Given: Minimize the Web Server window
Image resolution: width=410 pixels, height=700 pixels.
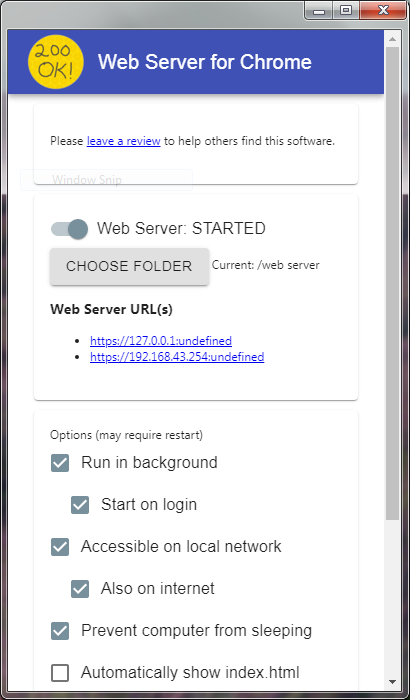Looking at the screenshot, I should point(319,10).
